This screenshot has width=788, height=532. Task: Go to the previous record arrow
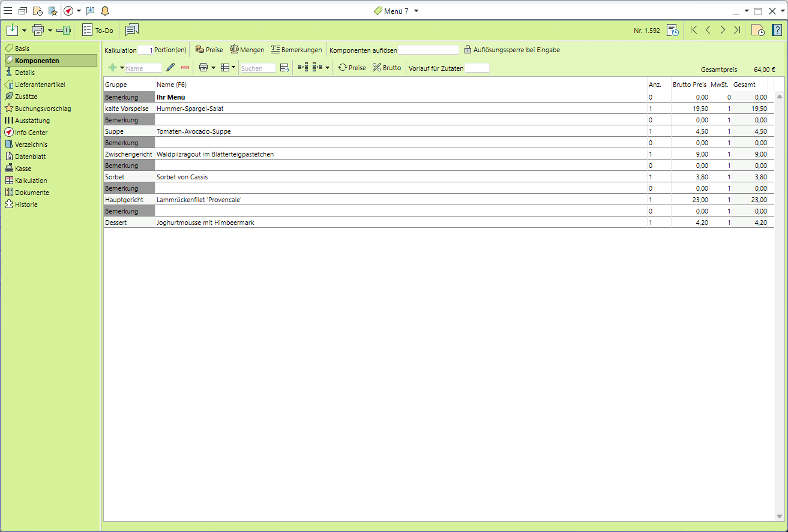click(708, 30)
